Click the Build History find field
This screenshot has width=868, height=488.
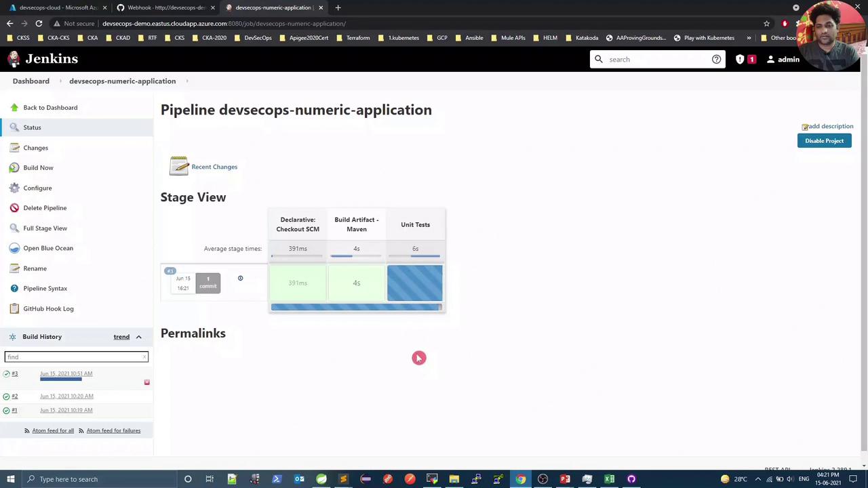76,357
